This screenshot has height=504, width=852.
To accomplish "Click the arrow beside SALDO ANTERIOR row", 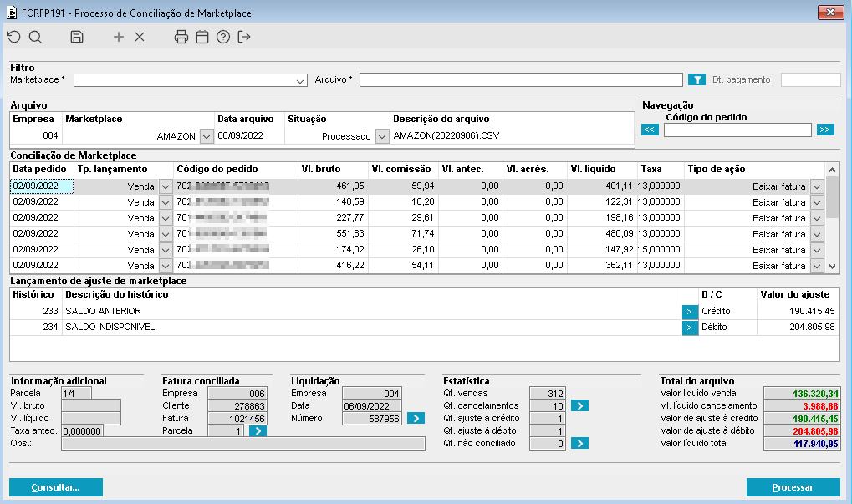I will pyautogui.click(x=690, y=312).
